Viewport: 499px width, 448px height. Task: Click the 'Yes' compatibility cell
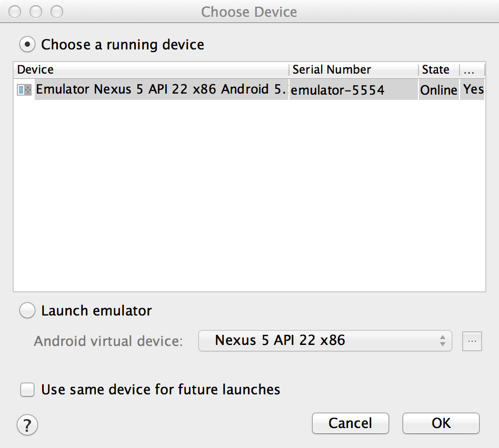point(473,89)
